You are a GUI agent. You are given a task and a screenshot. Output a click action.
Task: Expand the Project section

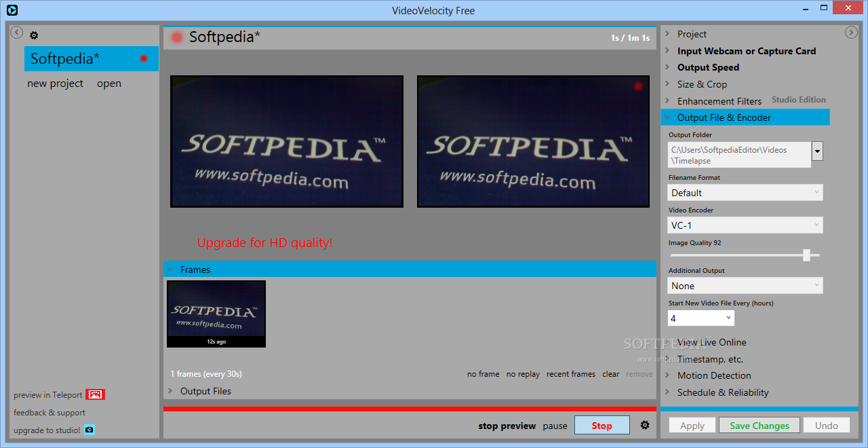[692, 34]
